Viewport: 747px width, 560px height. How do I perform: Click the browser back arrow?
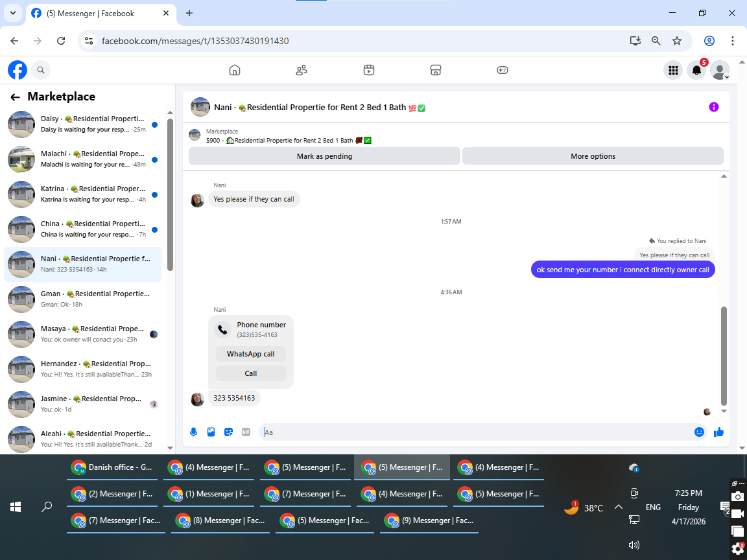(x=14, y=41)
